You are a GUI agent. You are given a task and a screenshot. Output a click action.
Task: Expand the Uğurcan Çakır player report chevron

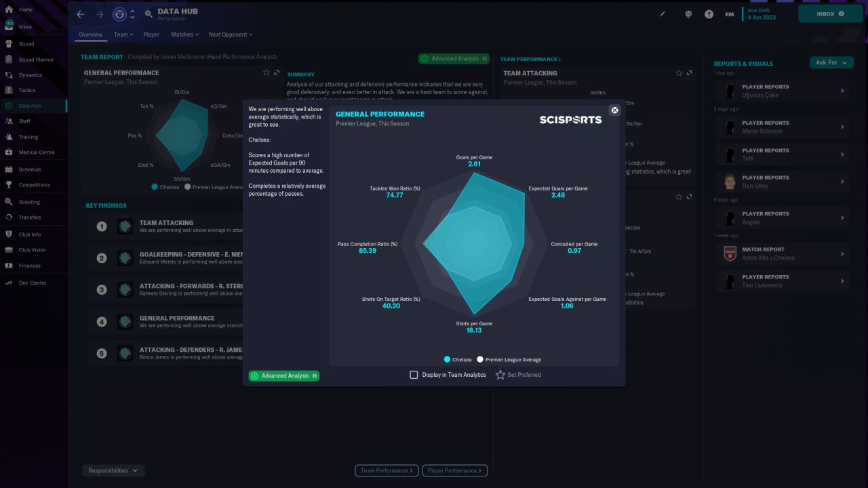click(x=842, y=91)
